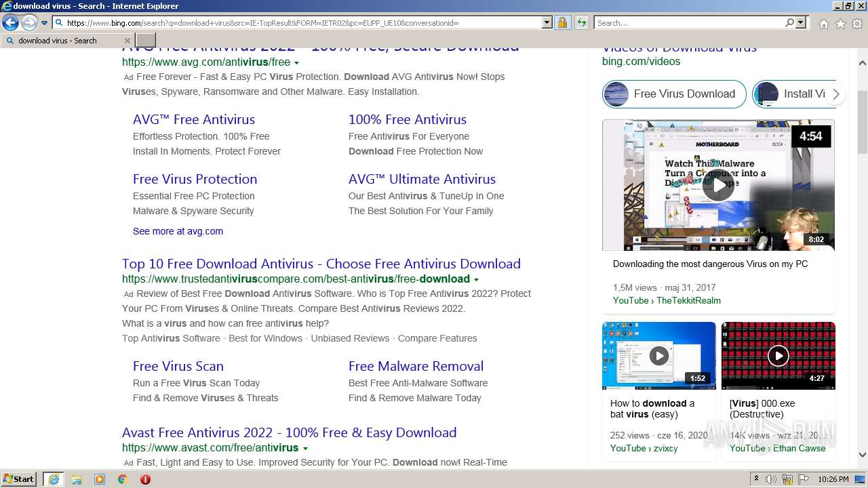The image size is (868, 488).
Task: Open the red Opera taskbar icon
Action: [145, 479]
